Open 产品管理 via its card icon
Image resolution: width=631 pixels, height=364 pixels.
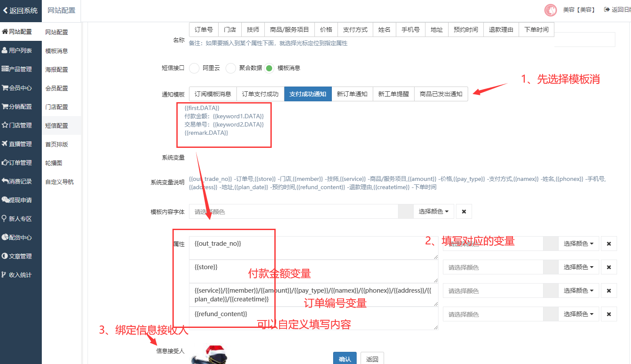coord(5,69)
